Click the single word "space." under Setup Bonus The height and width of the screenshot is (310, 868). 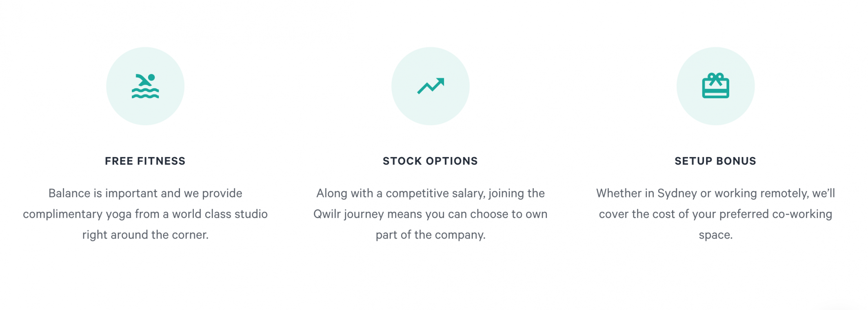point(715,235)
